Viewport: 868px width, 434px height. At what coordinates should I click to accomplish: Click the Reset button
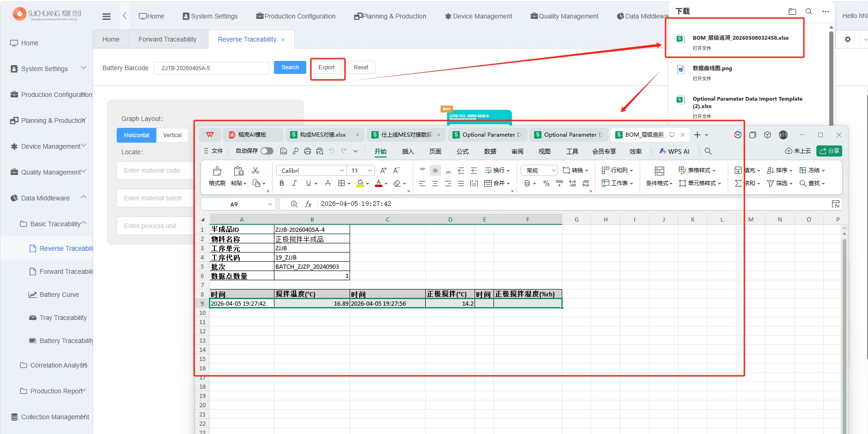(361, 67)
